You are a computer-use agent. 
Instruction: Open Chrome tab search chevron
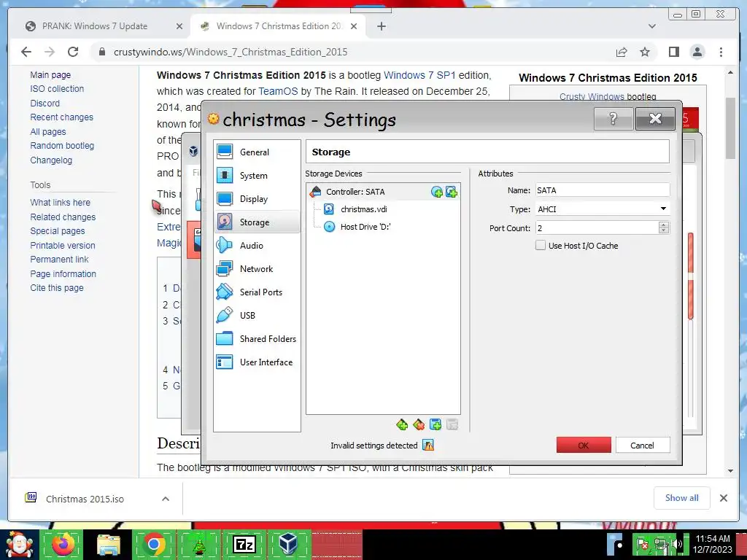(x=651, y=26)
